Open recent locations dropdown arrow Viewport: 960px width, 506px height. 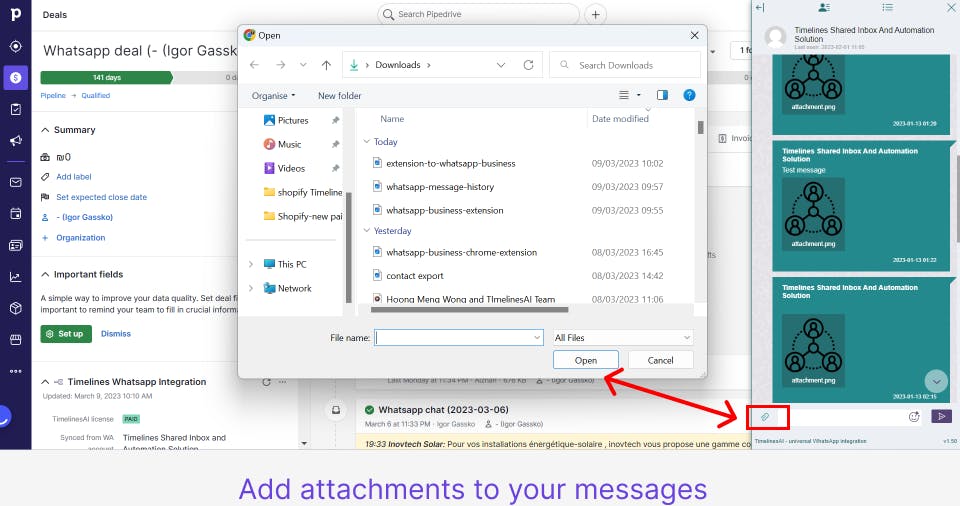pos(303,65)
